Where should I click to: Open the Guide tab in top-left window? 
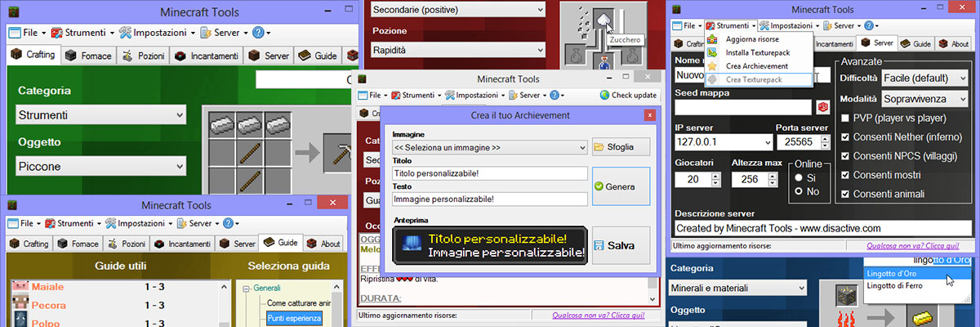318,56
